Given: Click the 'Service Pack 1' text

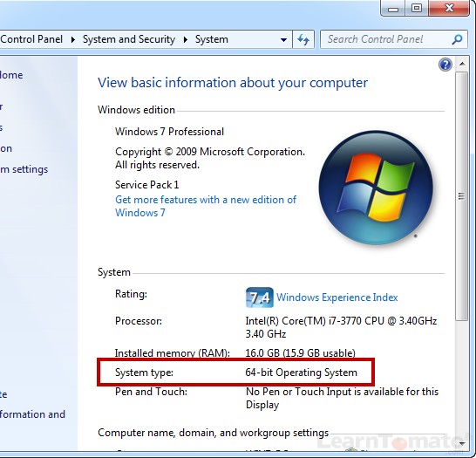Looking at the screenshot, I should click(147, 185).
